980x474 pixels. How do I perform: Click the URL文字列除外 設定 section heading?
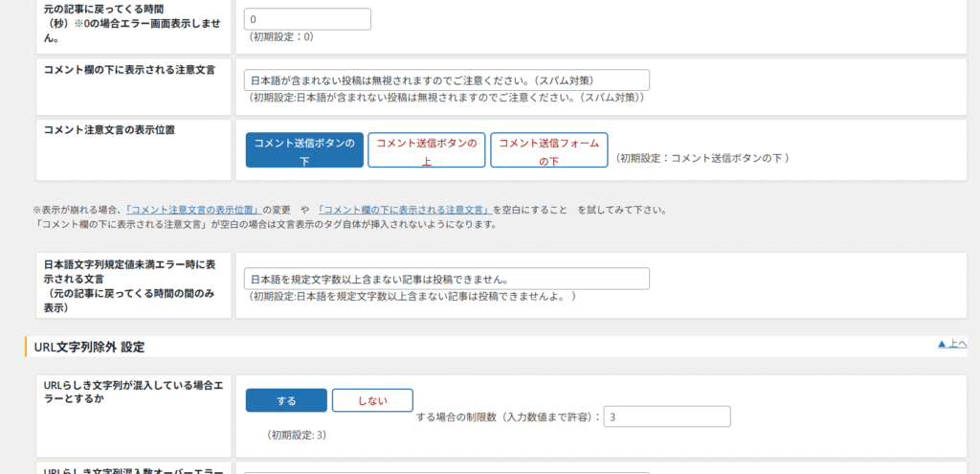(x=89, y=346)
